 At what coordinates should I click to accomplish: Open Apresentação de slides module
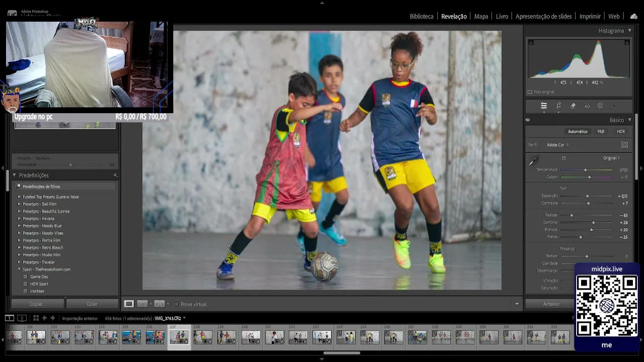[544, 17]
